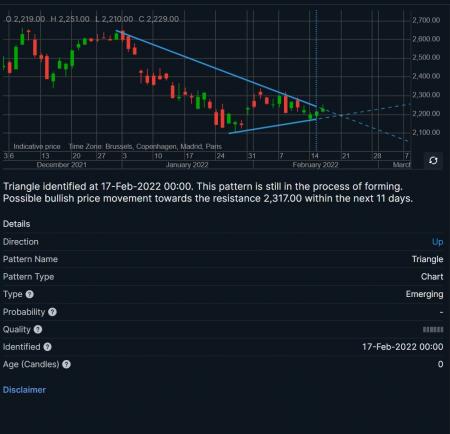The image size is (450, 434).
Task: Click the triangle lower support trendline
Action: click(x=273, y=126)
